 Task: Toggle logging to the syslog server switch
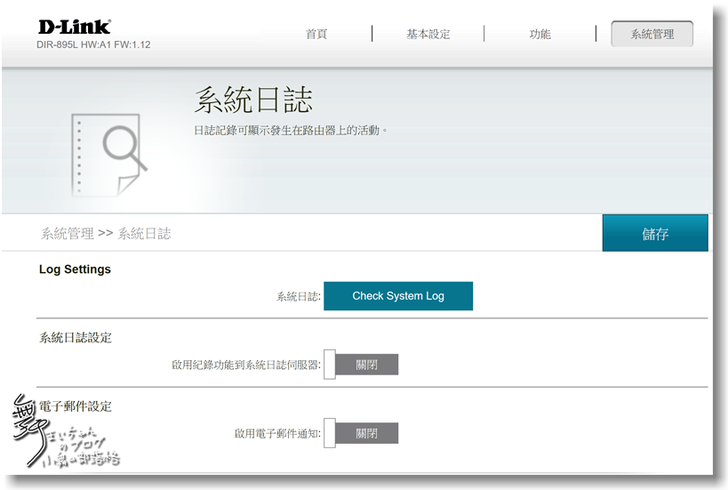[361, 365]
